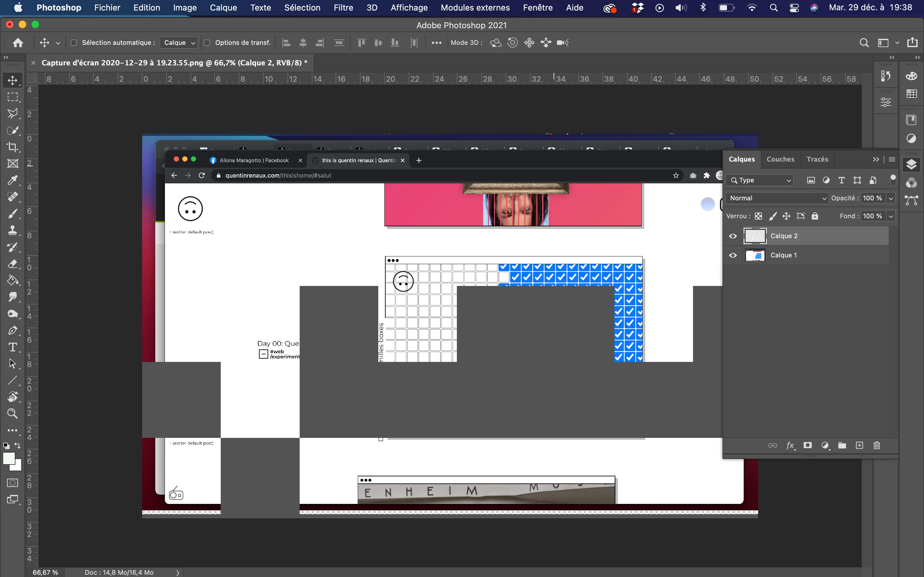Open the Filtre menu

point(343,8)
